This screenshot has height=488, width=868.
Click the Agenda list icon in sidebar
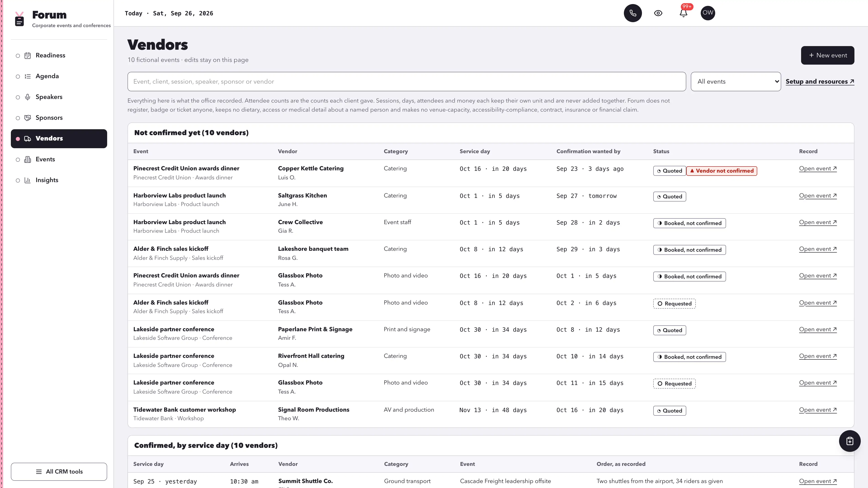click(28, 76)
